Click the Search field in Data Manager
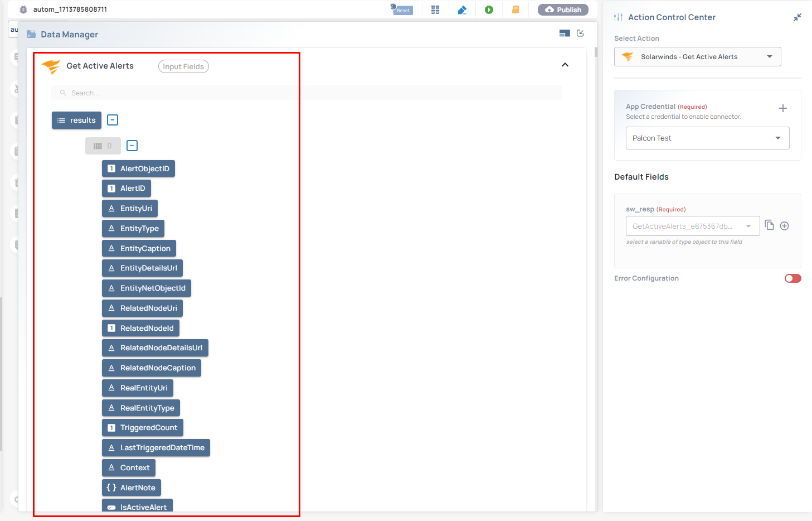The width and height of the screenshot is (812, 521). [307, 93]
